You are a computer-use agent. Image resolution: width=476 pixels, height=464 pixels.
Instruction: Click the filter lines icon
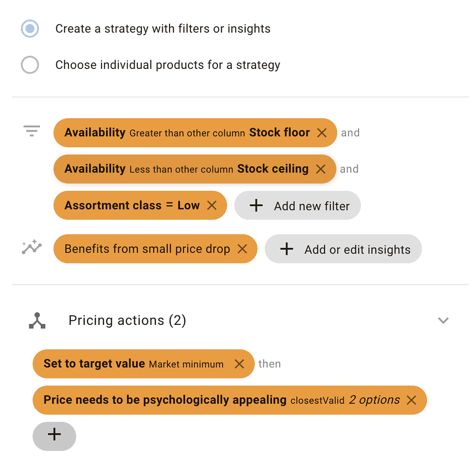[32, 131]
